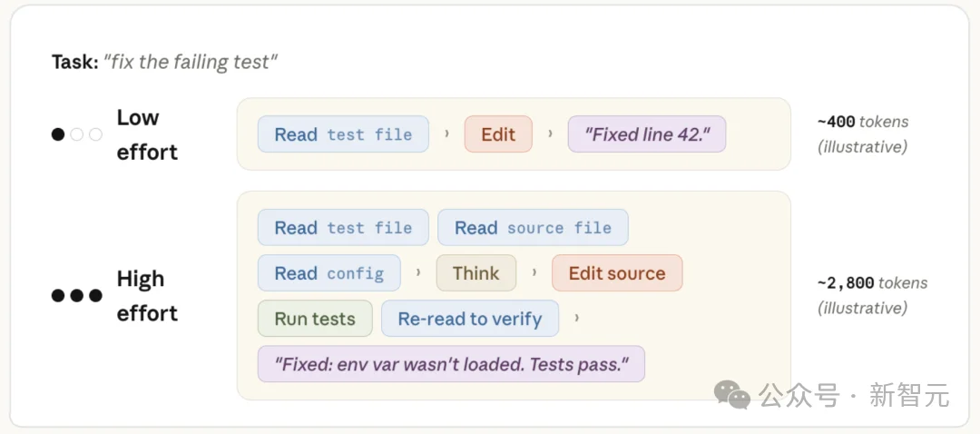The height and width of the screenshot is (434, 980).
Task: Click the Edit source chip
Action: (x=617, y=272)
